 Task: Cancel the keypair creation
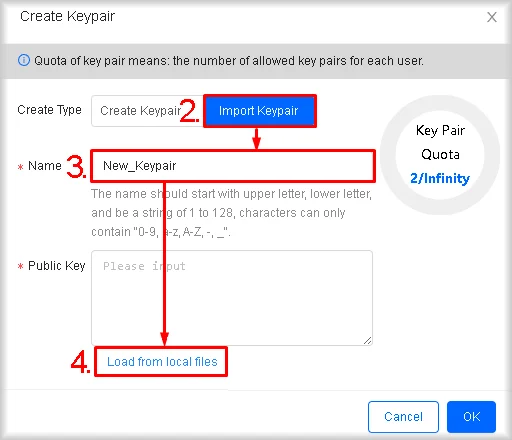pos(403,417)
